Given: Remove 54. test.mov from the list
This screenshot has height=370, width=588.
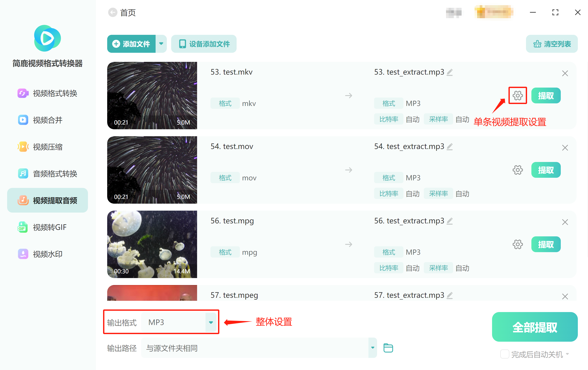Looking at the screenshot, I should click(565, 148).
